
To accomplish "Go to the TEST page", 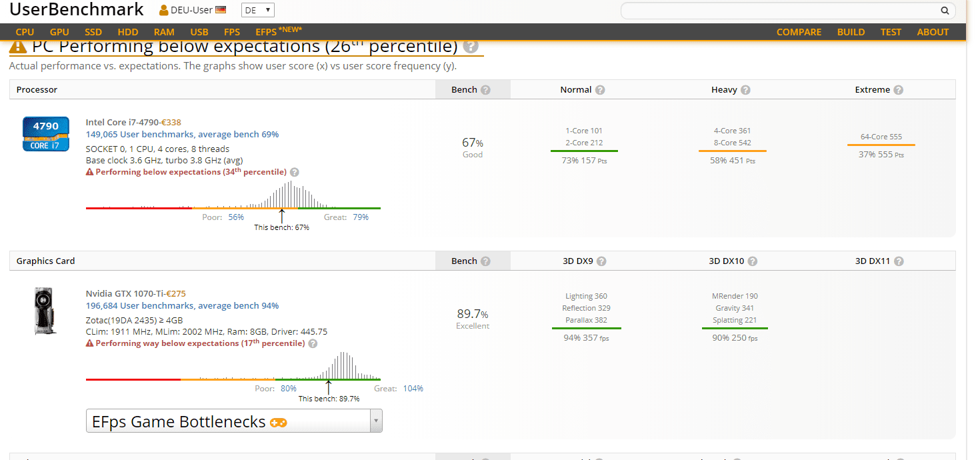I will 891,32.
